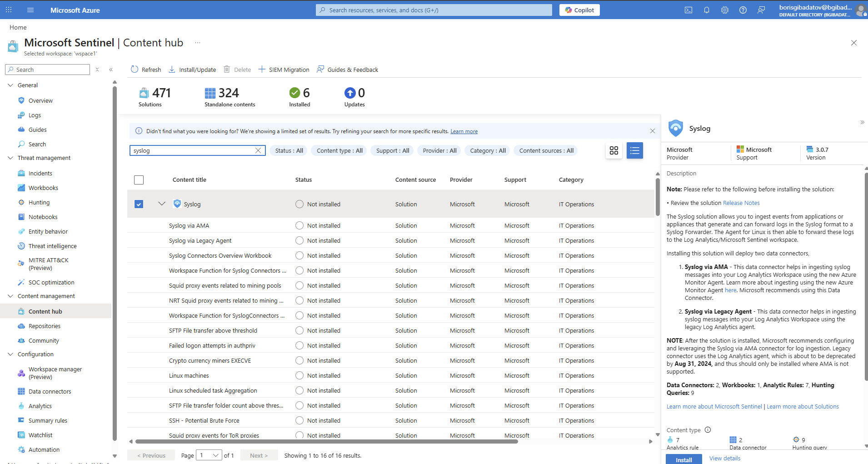
Task: Open the page number dropdown
Action: point(209,455)
